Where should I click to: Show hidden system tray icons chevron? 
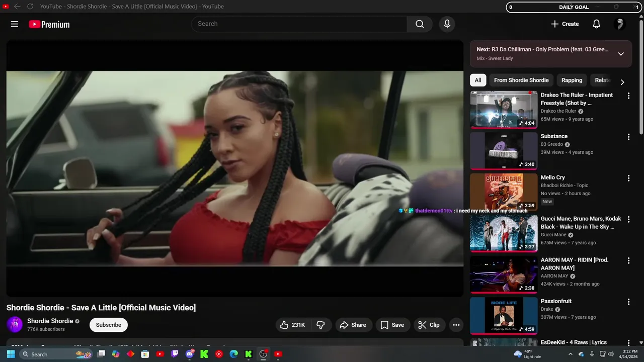(570, 354)
